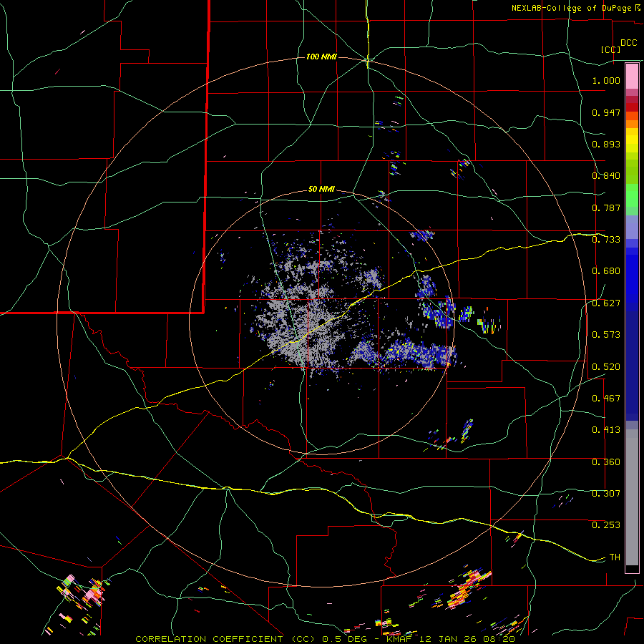Click the 0.573 scale value

tap(606, 335)
